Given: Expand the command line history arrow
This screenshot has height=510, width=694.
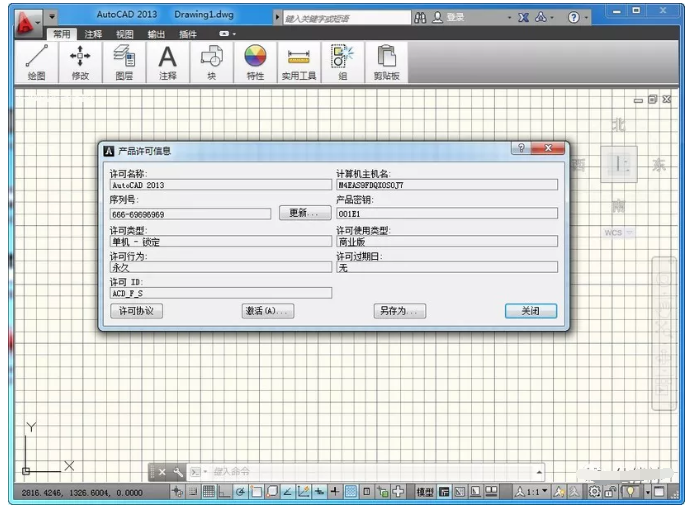Looking at the screenshot, I should (539, 472).
